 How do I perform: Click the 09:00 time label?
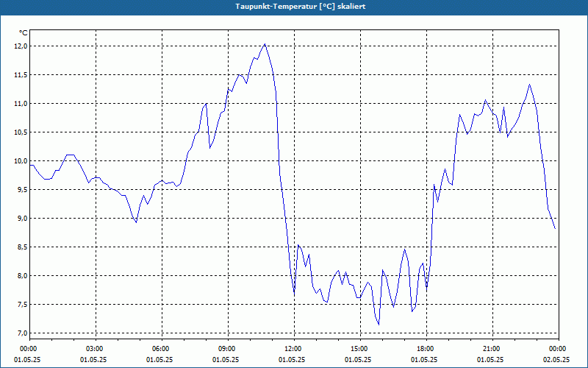(x=228, y=349)
